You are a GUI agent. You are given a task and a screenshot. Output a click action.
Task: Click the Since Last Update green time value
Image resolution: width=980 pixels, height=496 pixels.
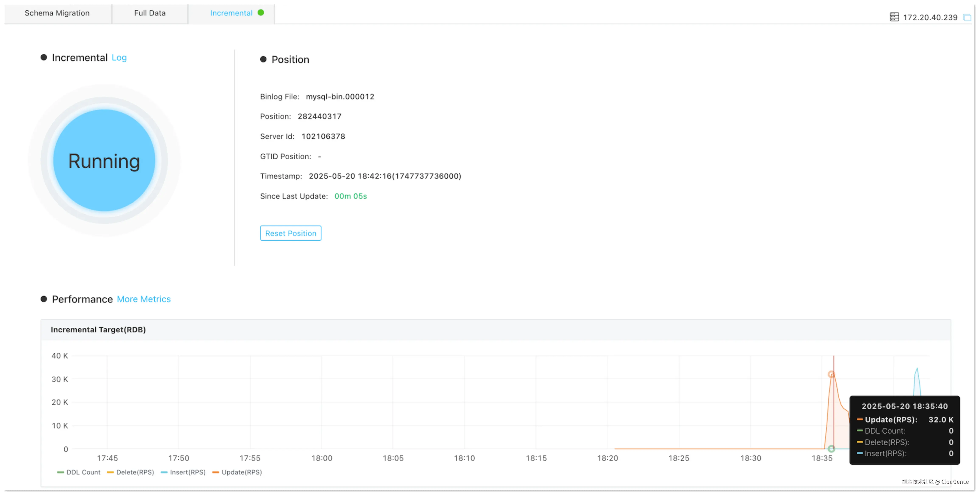pos(350,196)
